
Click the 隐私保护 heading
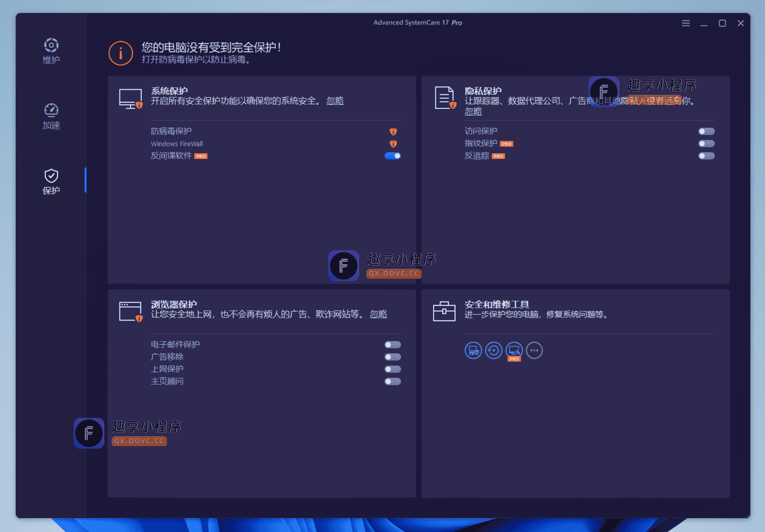483,91
